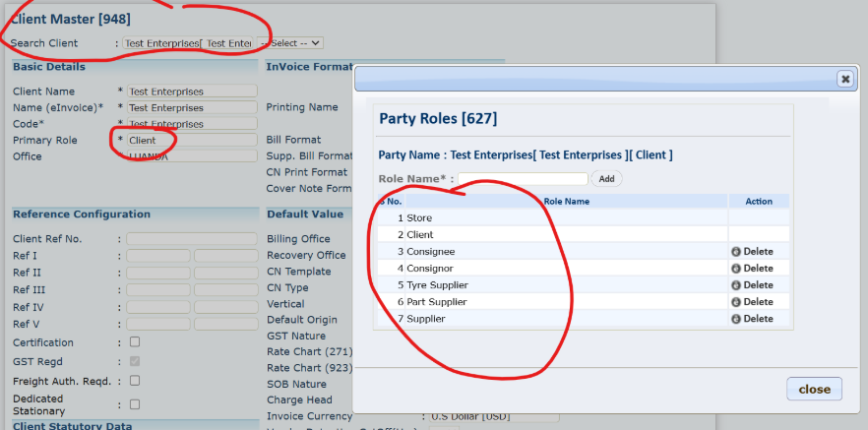Focus the Search Client text field
Viewport: 868px width, 430px height.
[187, 43]
